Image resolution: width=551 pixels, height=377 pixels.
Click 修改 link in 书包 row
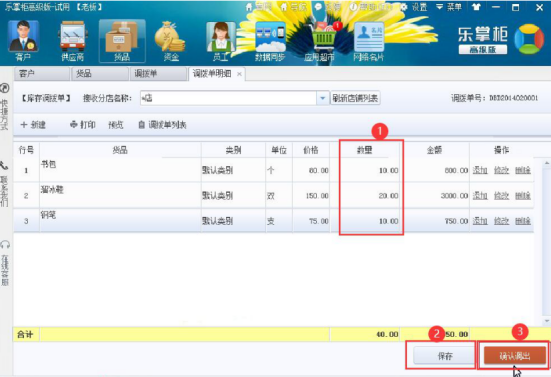(x=501, y=170)
